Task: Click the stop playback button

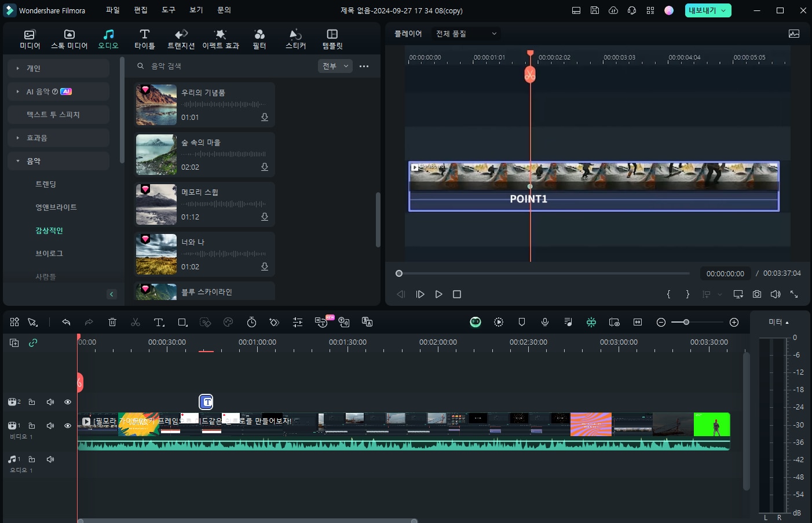Action: point(457,294)
